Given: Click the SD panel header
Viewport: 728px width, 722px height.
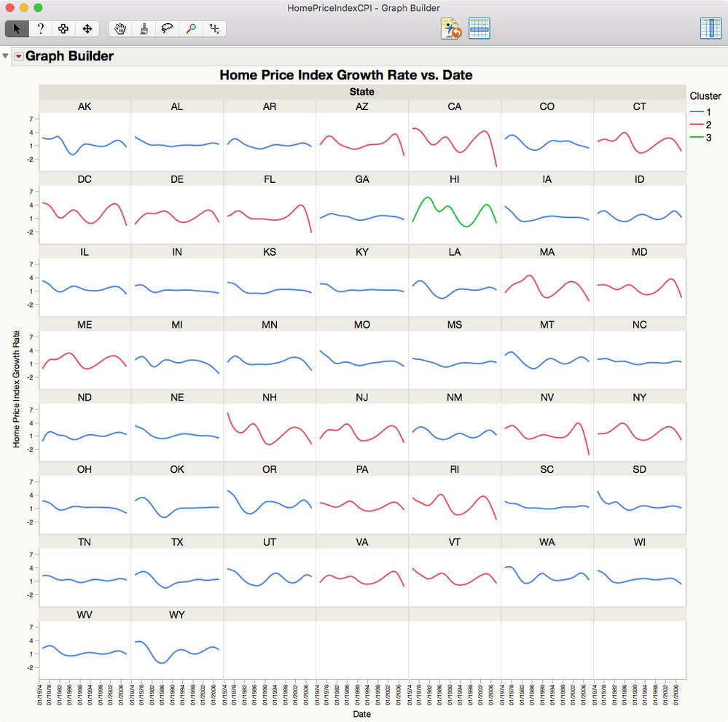Looking at the screenshot, I should (639, 469).
